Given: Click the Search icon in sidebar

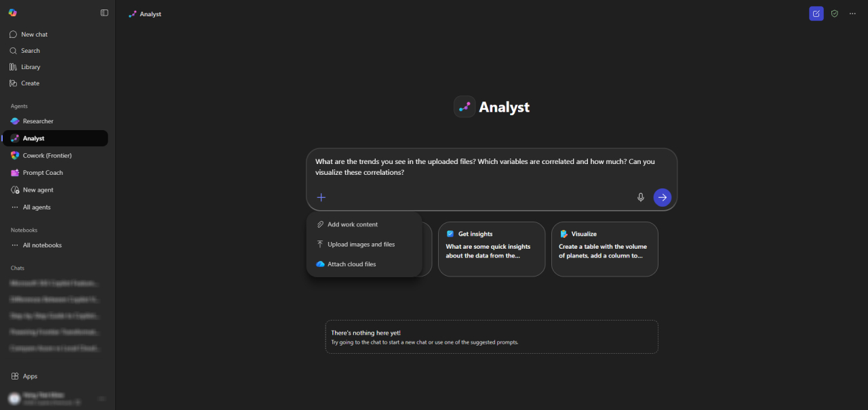Looking at the screenshot, I should click(29, 50).
